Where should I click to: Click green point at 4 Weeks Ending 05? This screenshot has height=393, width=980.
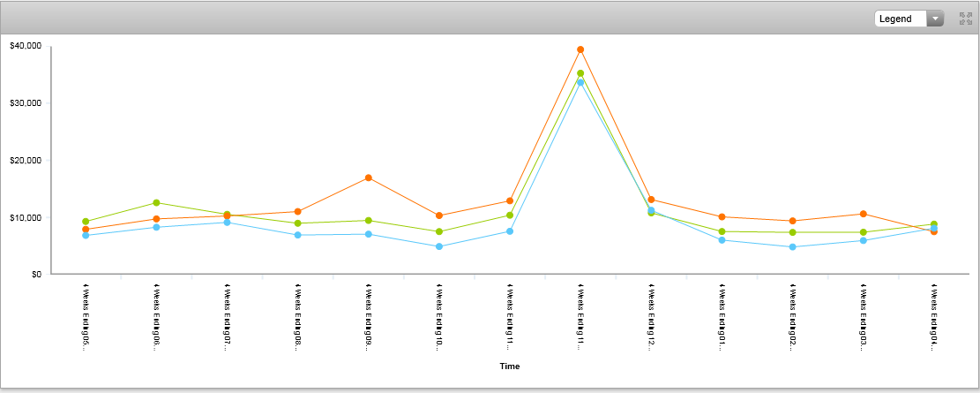click(86, 222)
